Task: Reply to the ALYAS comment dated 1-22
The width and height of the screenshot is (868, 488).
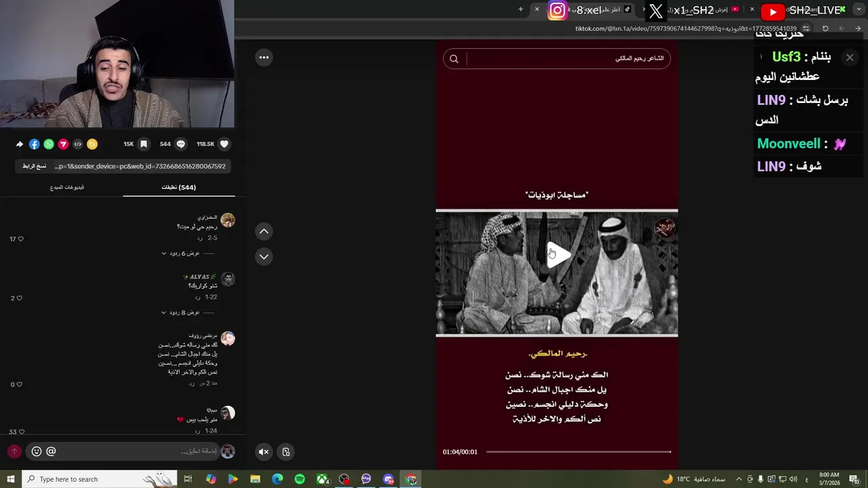Action: [x=197, y=297]
